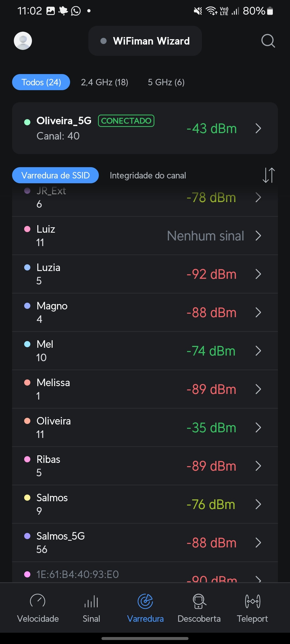Screen dimensions: 290x644
Task: Open the Sinal signal bars icon
Action: 91,601
